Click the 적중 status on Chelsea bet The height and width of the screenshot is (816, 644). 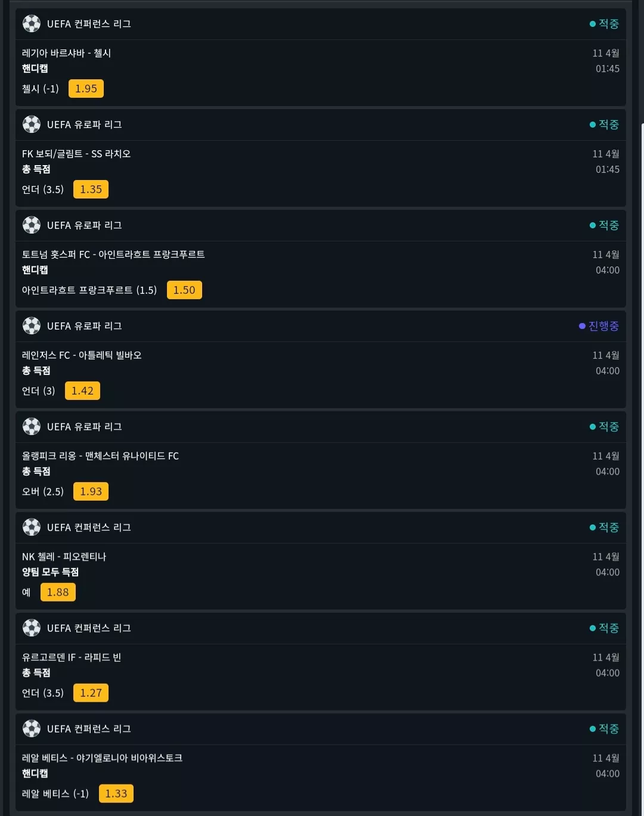click(605, 24)
